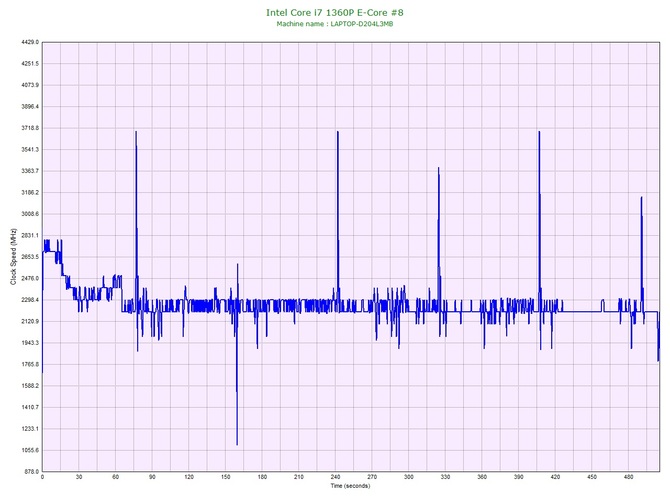This screenshot has height=503, width=670.
Task: Click the 360 seconds x-axis tick label
Action: click(x=482, y=477)
